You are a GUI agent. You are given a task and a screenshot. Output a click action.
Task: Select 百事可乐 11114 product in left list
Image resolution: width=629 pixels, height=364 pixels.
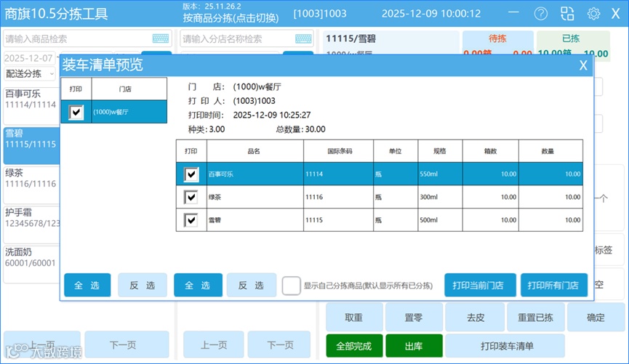[x=31, y=105]
